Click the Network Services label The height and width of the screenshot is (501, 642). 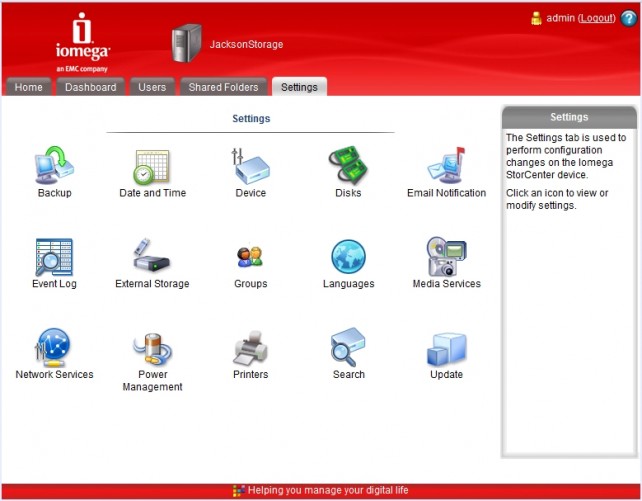point(54,374)
